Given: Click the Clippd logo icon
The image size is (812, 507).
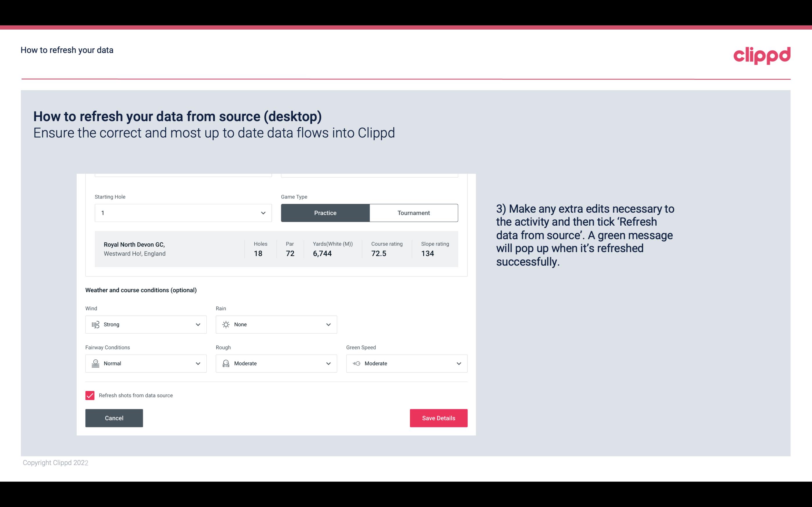Looking at the screenshot, I should click(x=762, y=55).
